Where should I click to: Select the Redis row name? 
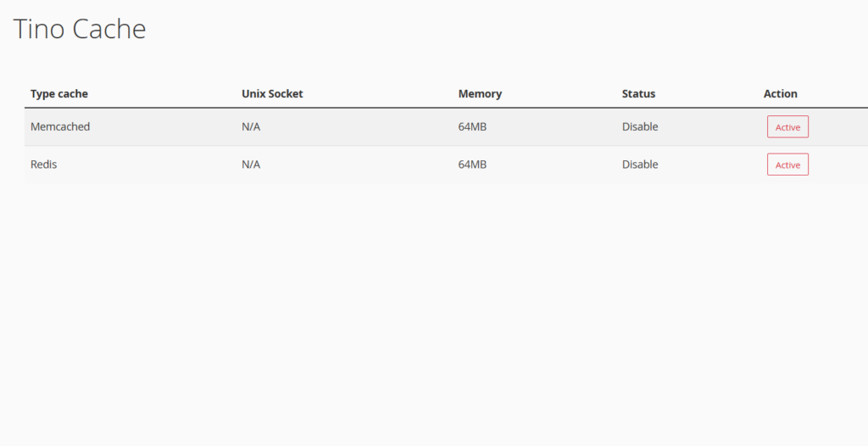[x=44, y=164]
